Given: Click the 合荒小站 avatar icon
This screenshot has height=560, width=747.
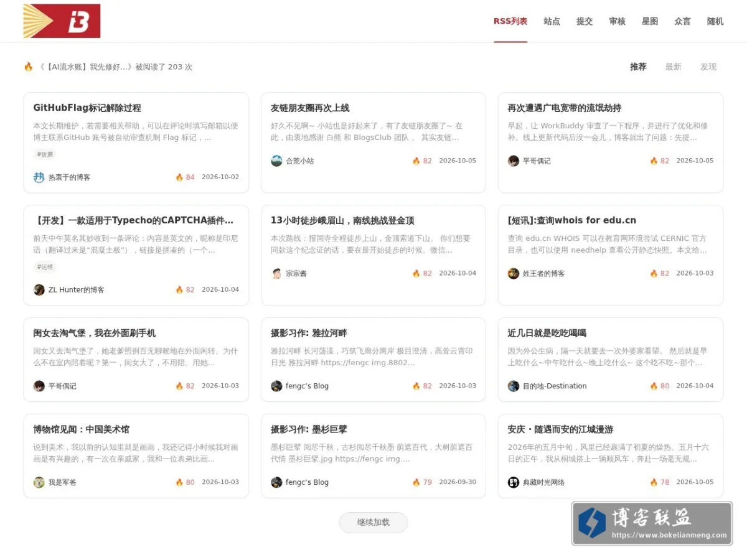Looking at the screenshot, I should (x=276, y=161).
